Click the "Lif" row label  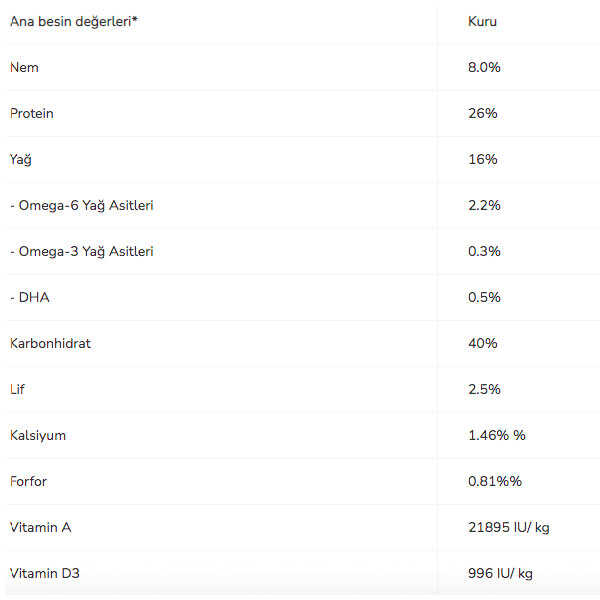pyautogui.click(x=17, y=389)
